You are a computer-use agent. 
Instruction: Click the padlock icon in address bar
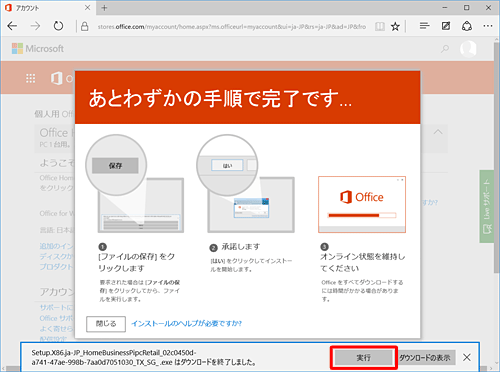[85, 26]
